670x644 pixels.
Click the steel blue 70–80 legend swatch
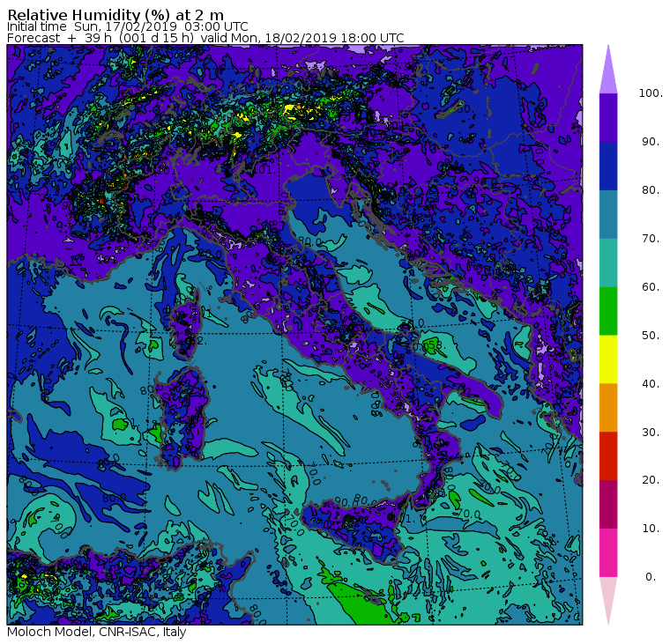(608, 214)
